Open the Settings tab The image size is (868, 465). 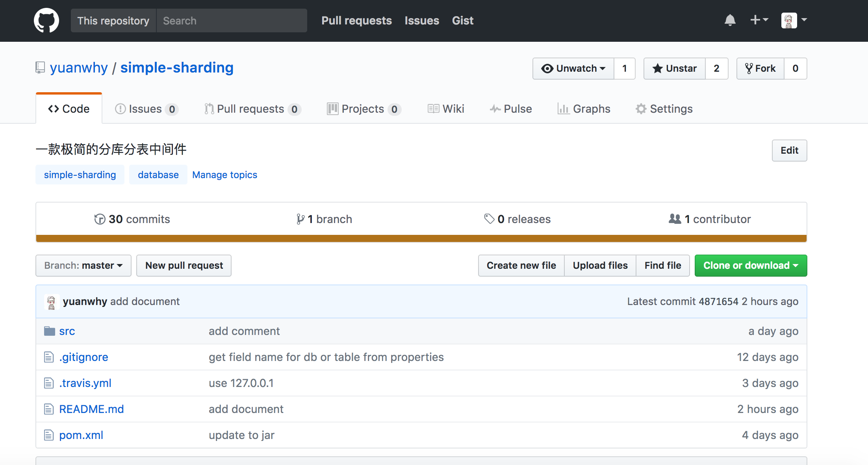click(664, 109)
